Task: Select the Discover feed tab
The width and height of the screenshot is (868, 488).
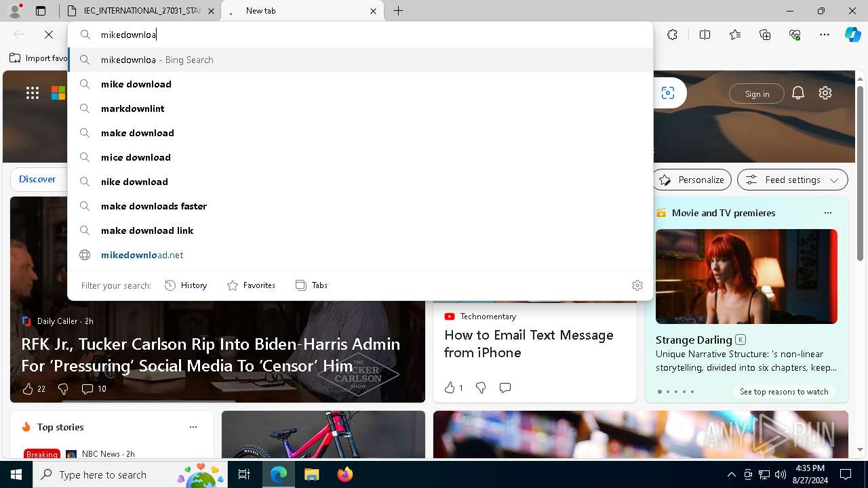Action: tap(37, 180)
